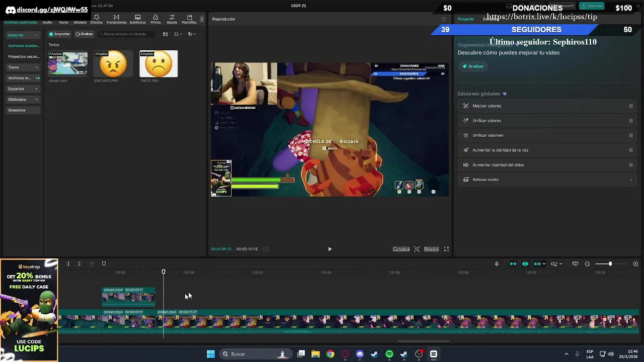The height and width of the screenshot is (362, 644).
Task: Switch to the Texto tab
Action: [x=63, y=23]
